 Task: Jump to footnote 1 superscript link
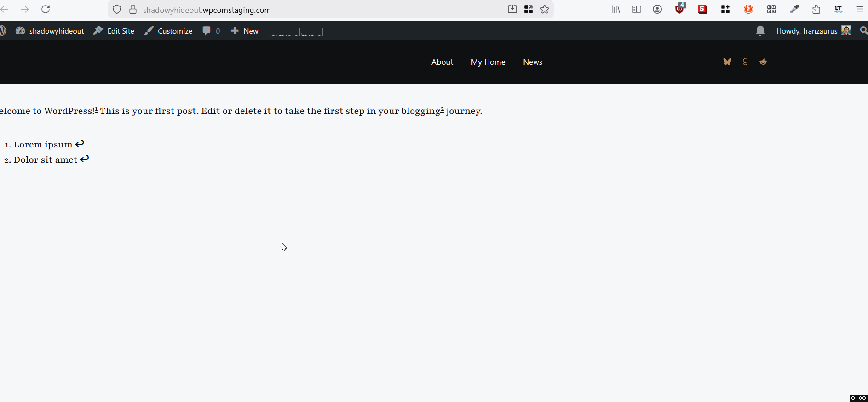click(x=96, y=109)
